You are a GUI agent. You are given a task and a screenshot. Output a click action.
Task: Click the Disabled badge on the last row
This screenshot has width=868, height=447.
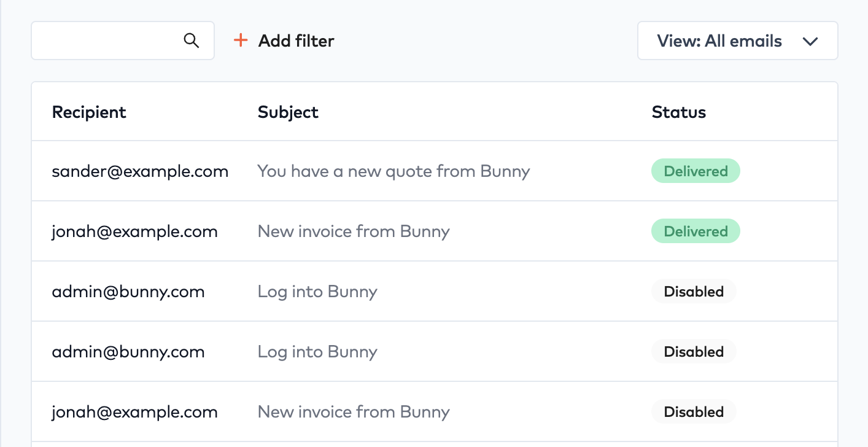(x=694, y=411)
